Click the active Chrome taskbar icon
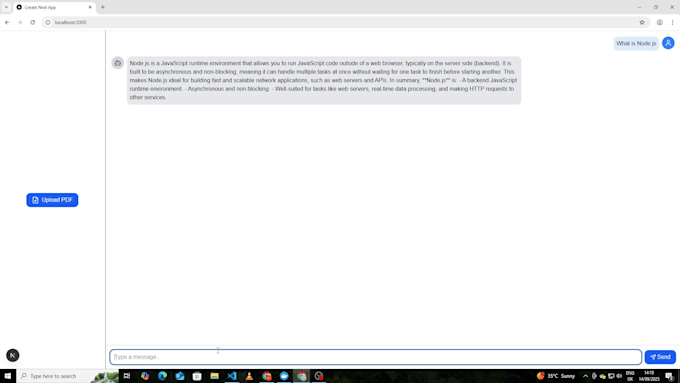 pos(301,376)
